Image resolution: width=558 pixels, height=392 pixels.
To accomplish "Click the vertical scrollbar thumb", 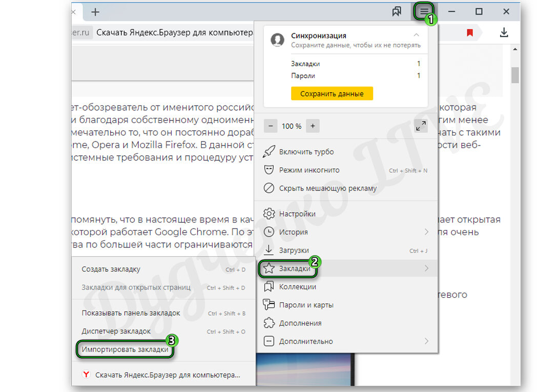I will 515,75.
